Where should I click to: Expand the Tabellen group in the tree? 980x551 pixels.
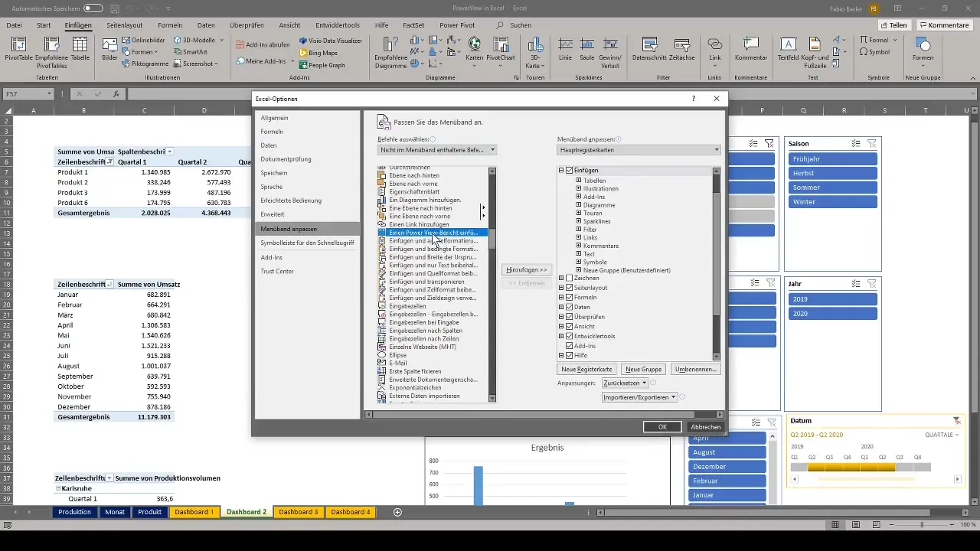579,181
